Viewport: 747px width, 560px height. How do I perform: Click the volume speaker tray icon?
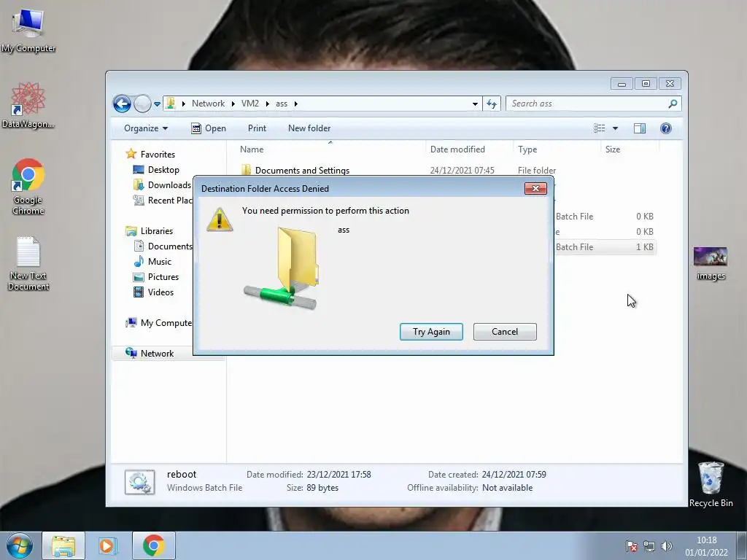pyautogui.click(x=667, y=546)
